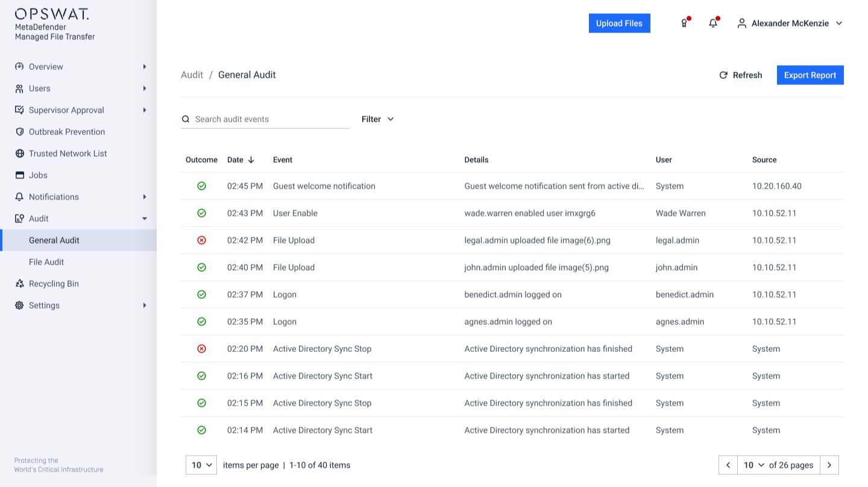The image size is (868, 487).
Task: Select the Jobs icon in the sidebar
Action: [20, 175]
